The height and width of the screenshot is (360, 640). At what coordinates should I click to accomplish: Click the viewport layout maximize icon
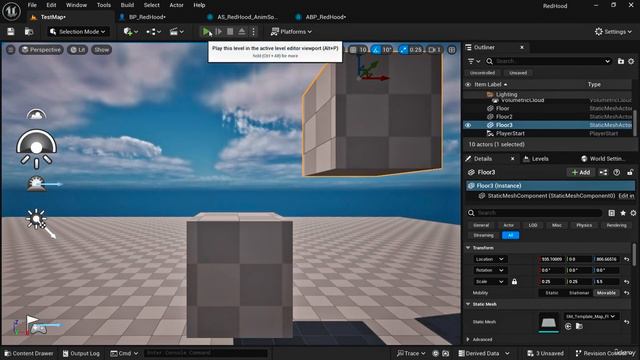452,50
